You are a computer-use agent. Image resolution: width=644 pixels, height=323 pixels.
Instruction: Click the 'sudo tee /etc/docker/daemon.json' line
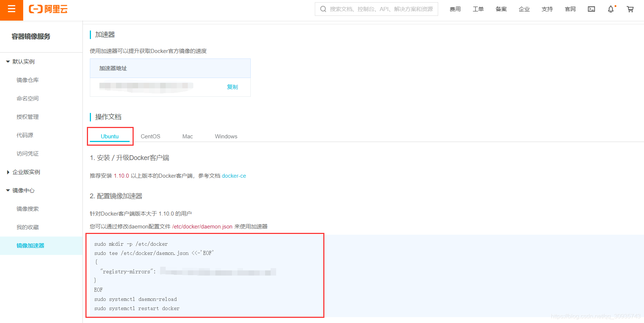click(x=154, y=253)
